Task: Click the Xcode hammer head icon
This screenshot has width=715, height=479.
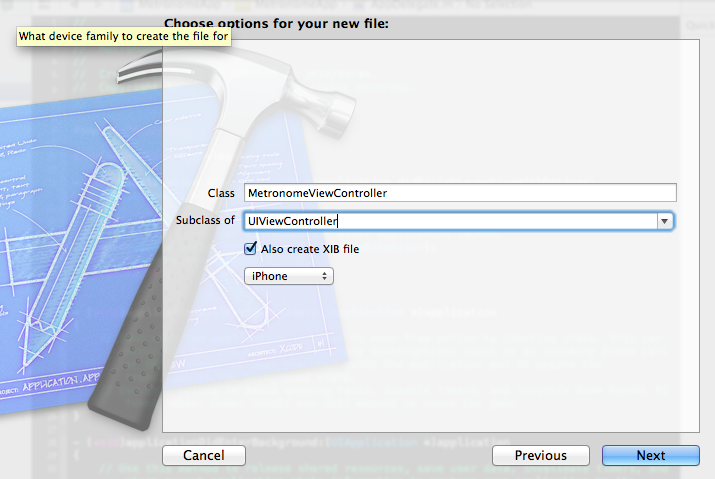Action: [x=321, y=98]
